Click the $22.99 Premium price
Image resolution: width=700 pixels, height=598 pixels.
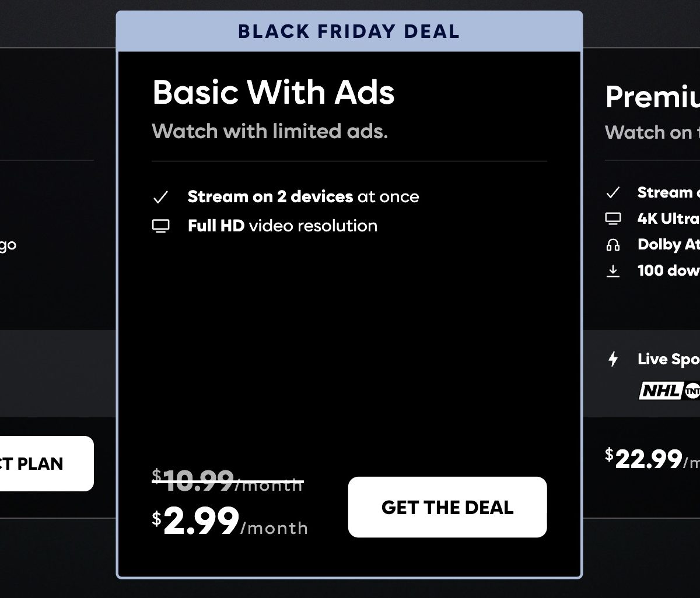(649, 460)
